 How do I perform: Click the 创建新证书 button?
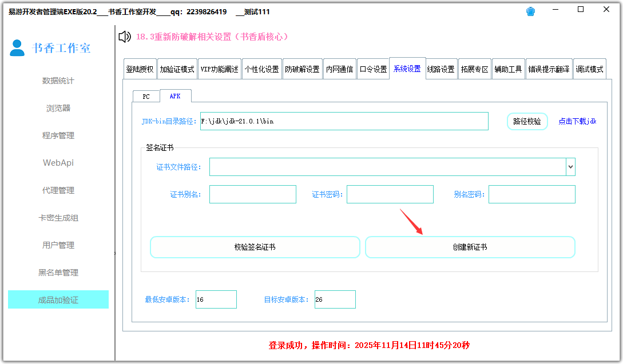470,247
